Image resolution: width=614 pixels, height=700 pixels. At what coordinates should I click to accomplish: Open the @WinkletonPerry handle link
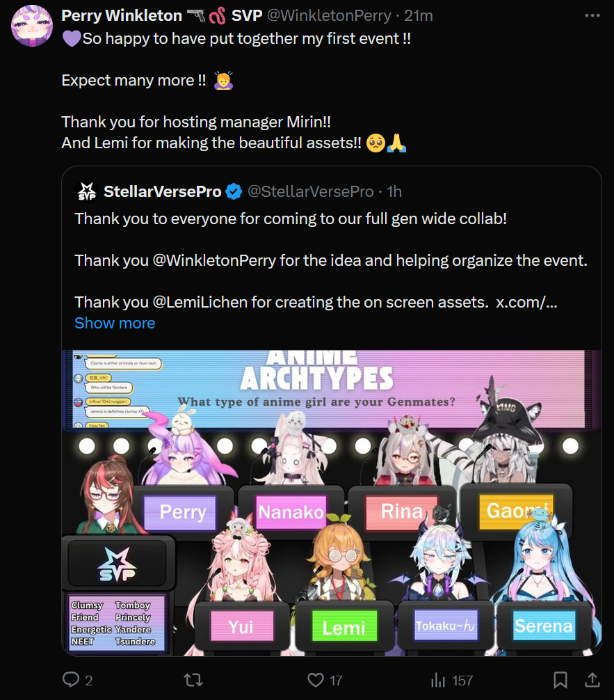coord(329,15)
